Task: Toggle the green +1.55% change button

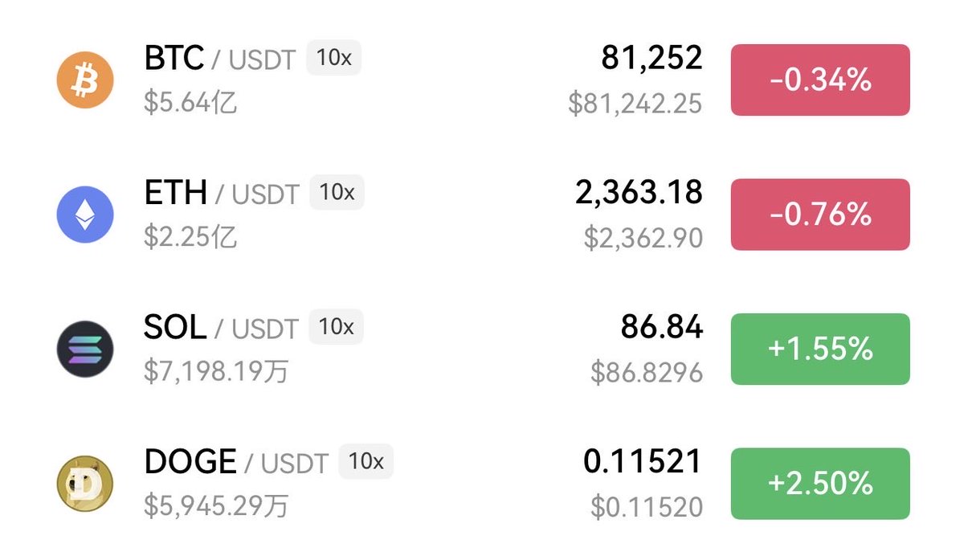Action: click(x=820, y=349)
